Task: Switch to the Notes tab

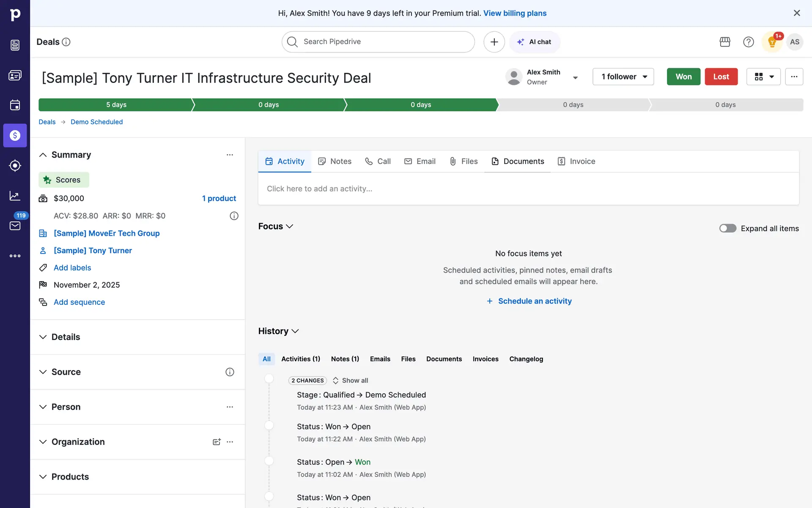Action: point(335,161)
